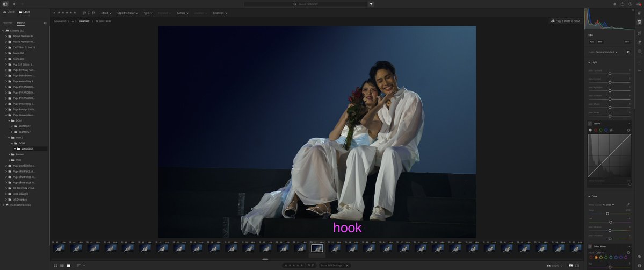644x270 pixels.
Task: Open the three-dot more options icon
Action: point(640,70)
